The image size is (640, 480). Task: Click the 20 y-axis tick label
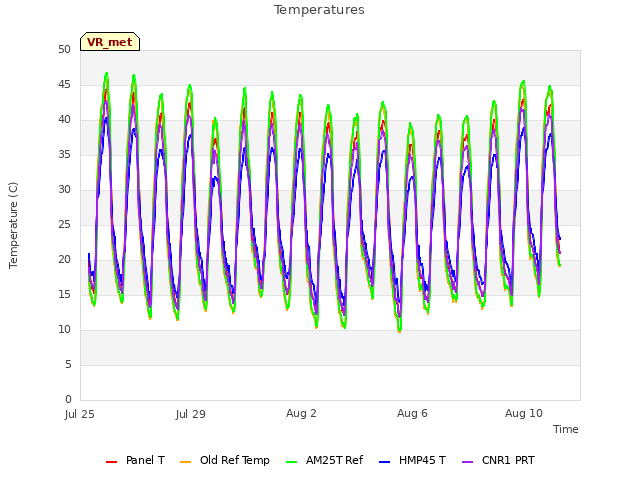pos(64,260)
